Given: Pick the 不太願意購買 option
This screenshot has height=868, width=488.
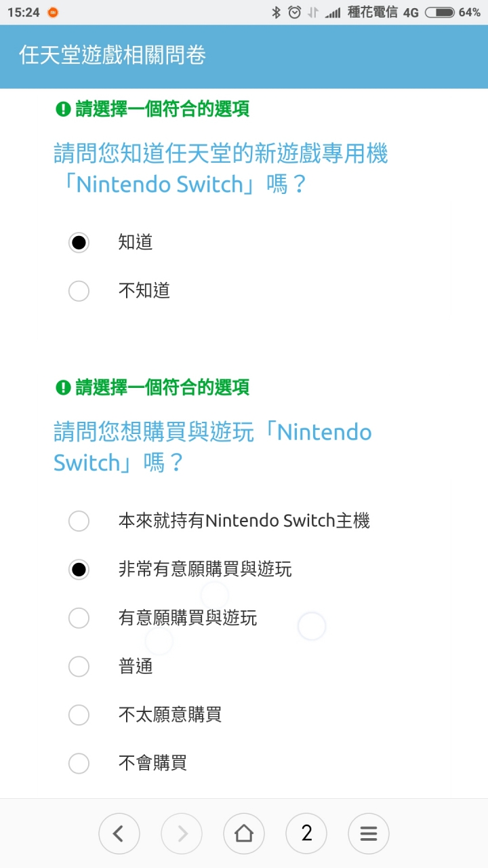Looking at the screenshot, I should (x=79, y=715).
